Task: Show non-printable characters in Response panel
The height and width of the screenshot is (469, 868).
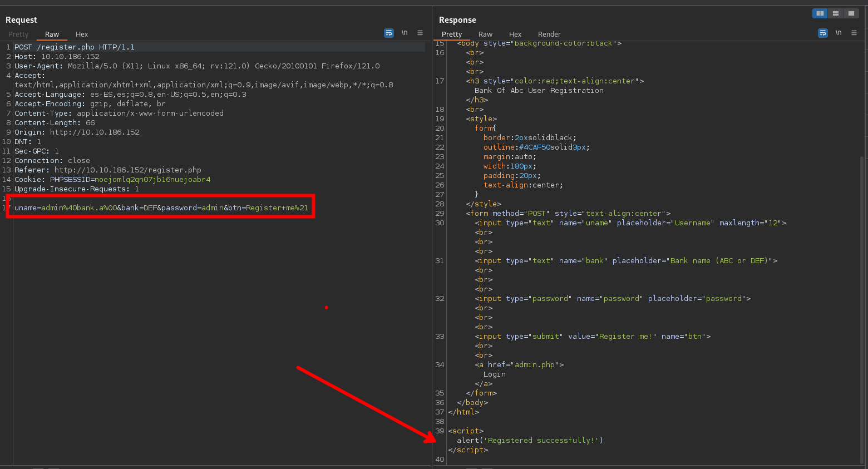Action: 839,33
